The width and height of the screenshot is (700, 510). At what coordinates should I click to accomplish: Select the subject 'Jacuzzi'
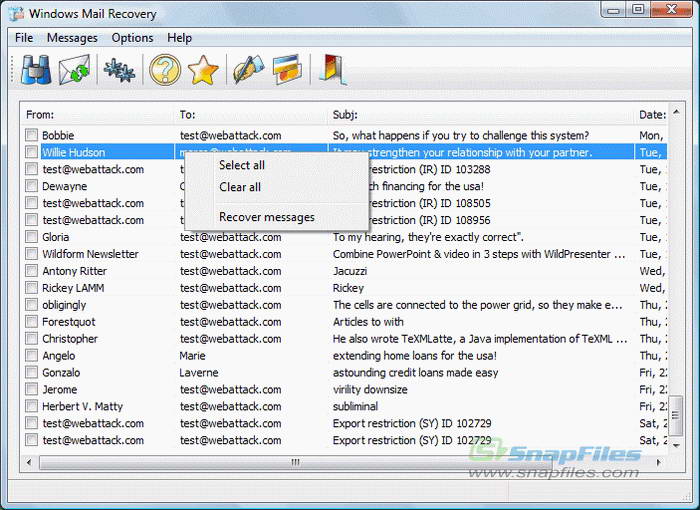pos(350,271)
